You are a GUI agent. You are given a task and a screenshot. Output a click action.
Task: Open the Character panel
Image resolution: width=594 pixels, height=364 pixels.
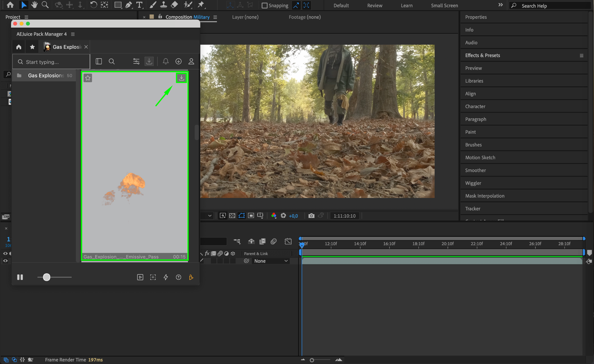[x=475, y=106]
